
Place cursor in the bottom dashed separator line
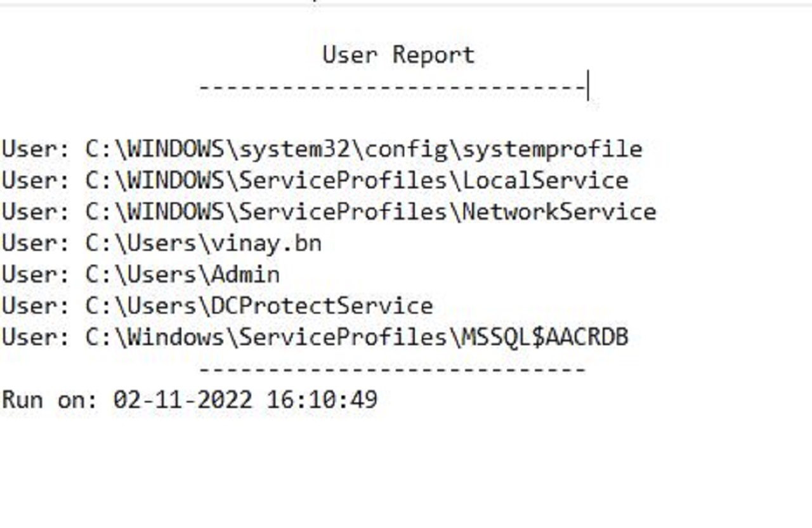tap(392, 369)
